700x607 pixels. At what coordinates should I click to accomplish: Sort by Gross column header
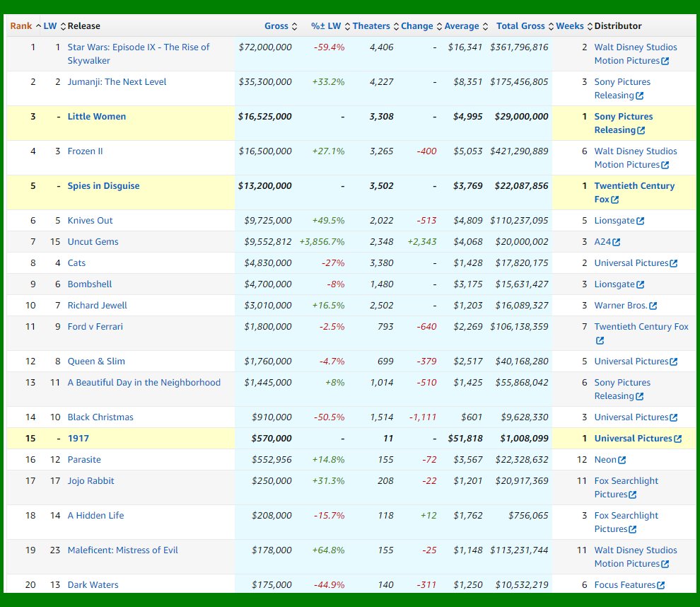point(276,26)
